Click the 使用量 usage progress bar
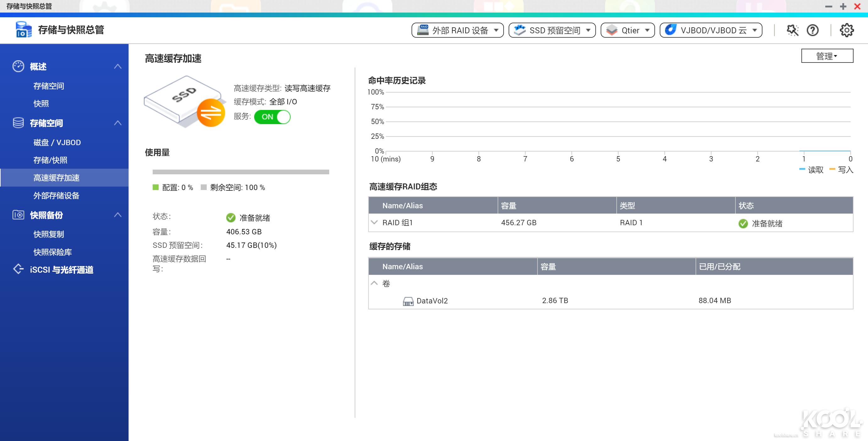The width and height of the screenshot is (868, 441). pyautogui.click(x=241, y=172)
